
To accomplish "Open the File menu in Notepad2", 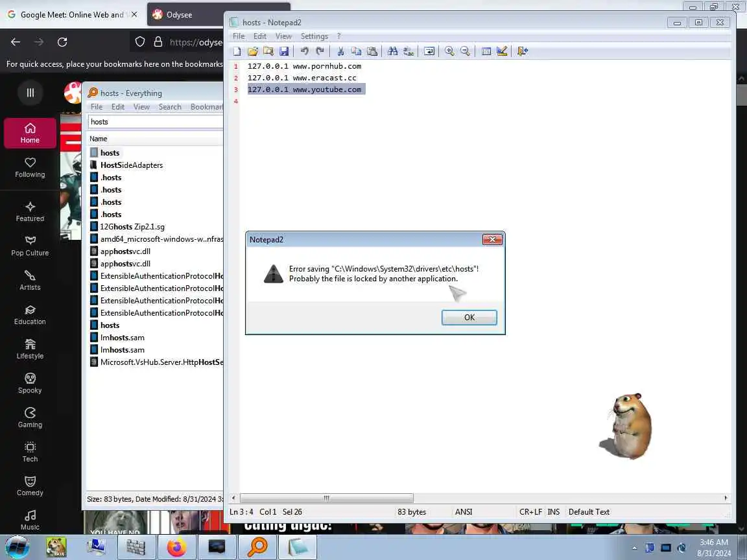I will [239, 36].
